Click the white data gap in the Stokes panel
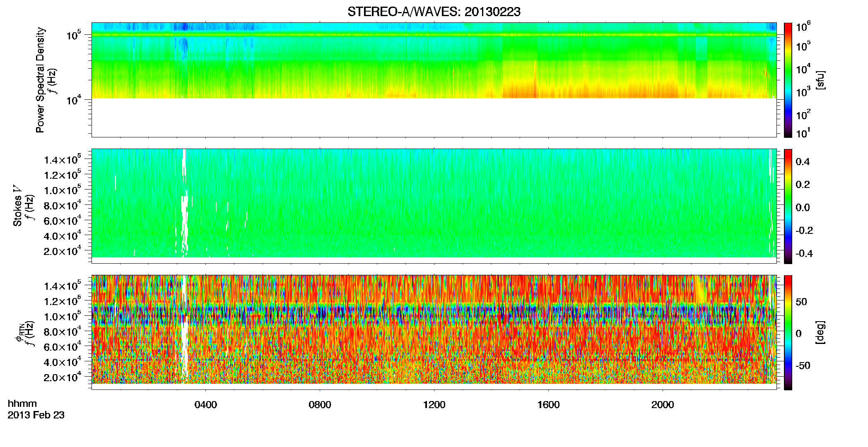Viewport: 868px width, 447px height. click(x=184, y=203)
